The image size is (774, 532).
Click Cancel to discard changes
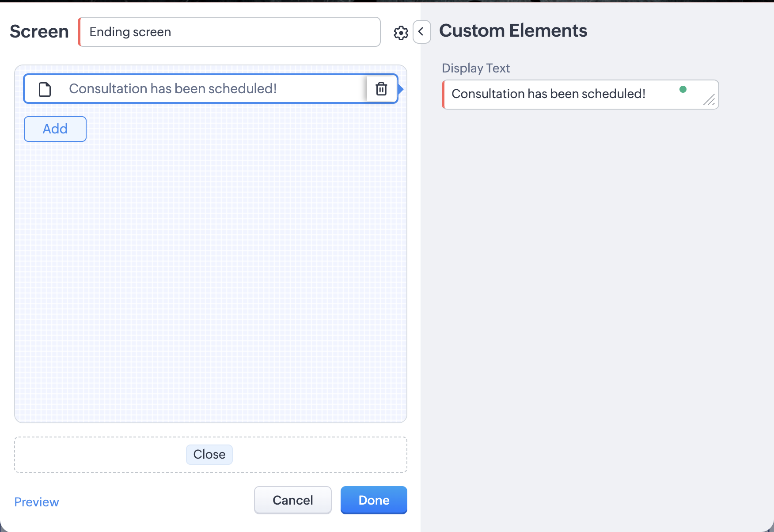point(292,500)
